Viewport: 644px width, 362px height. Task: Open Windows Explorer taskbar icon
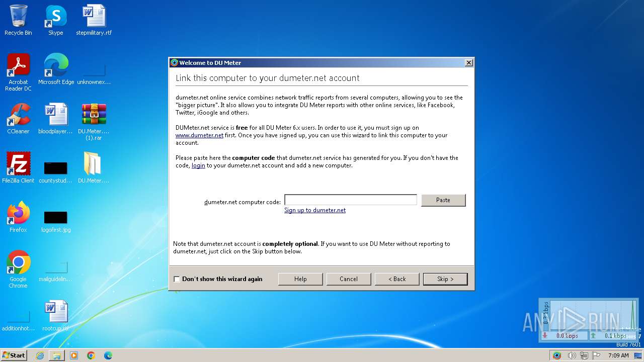pos(57,355)
